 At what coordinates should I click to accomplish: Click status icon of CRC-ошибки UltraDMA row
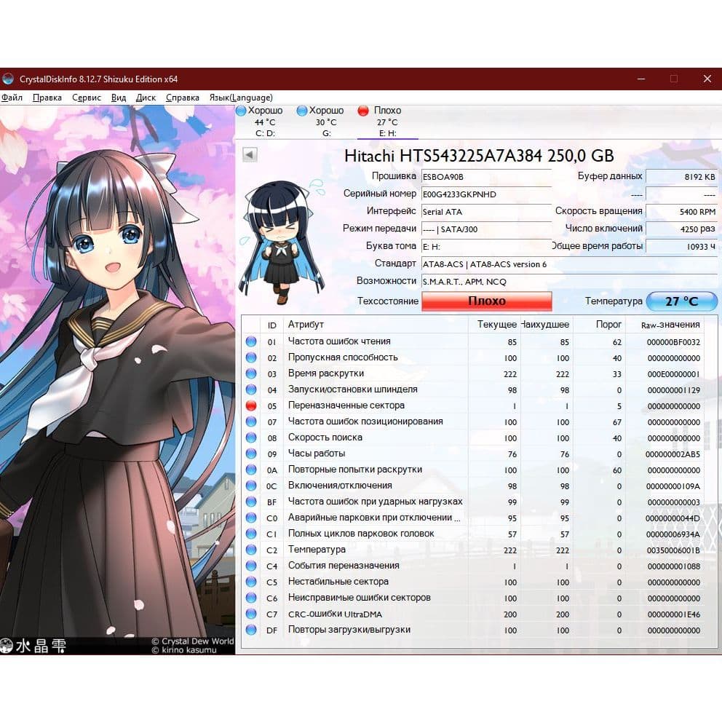(x=251, y=614)
